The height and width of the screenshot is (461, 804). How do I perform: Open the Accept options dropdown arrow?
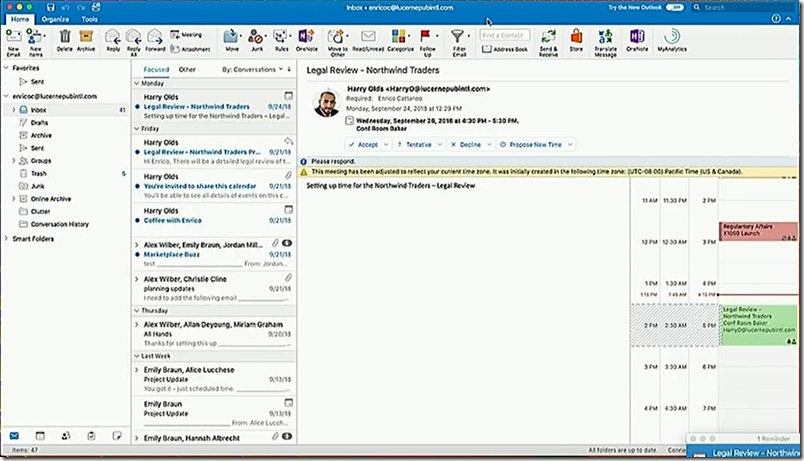386,145
